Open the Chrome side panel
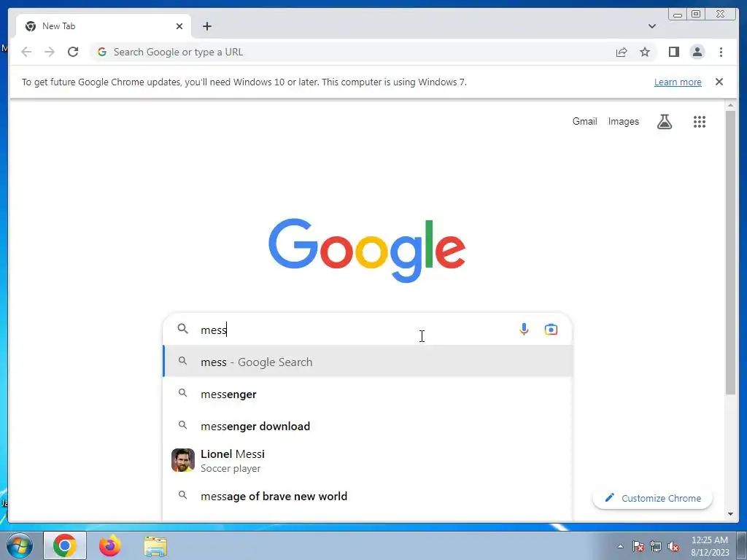This screenshot has height=560, width=747. 673,52
